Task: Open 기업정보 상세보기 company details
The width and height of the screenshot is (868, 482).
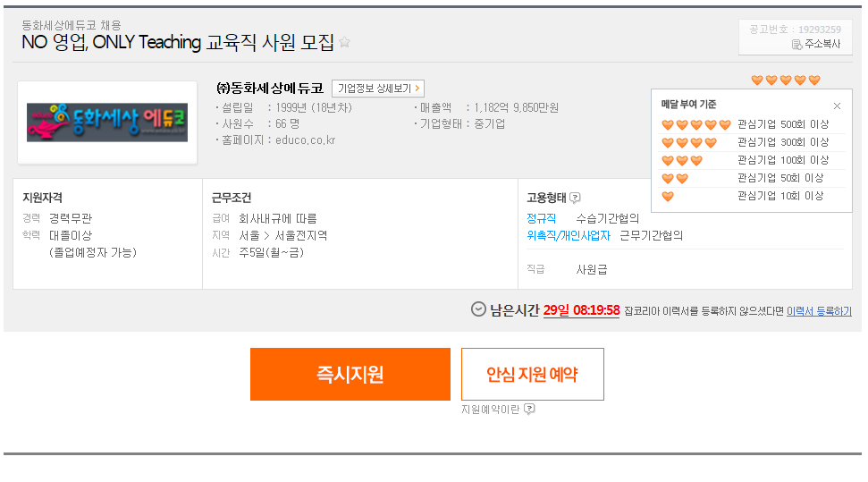Action: (x=378, y=89)
